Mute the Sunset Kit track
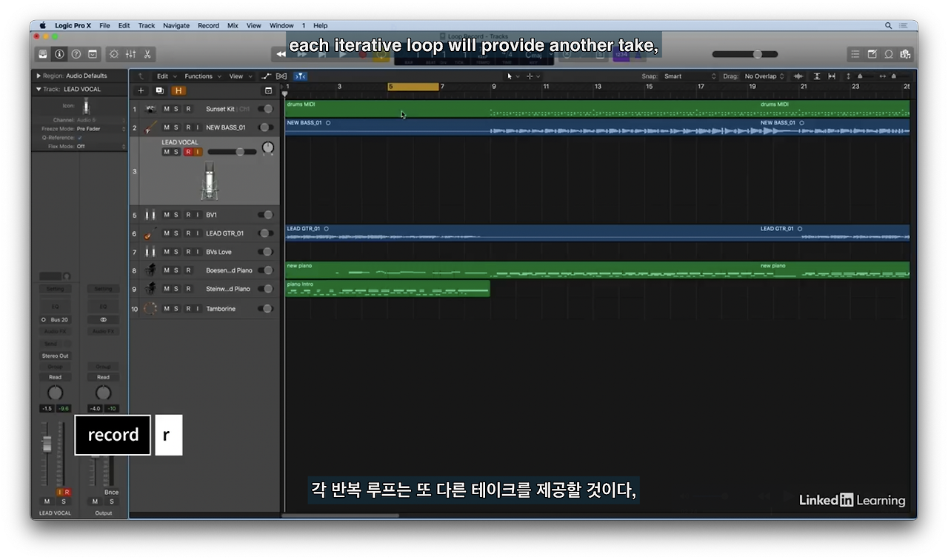Image resolution: width=948 pixels, height=560 pixels. pyautogui.click(x=167, y=109)
